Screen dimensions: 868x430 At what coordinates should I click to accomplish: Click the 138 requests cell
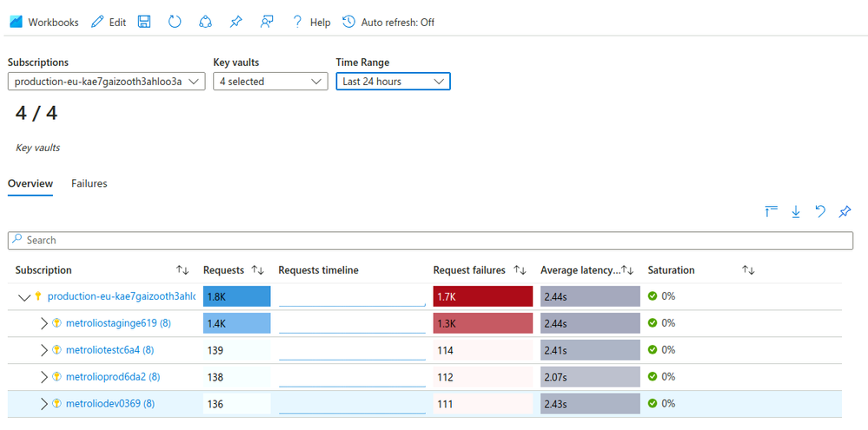(237, 377)
